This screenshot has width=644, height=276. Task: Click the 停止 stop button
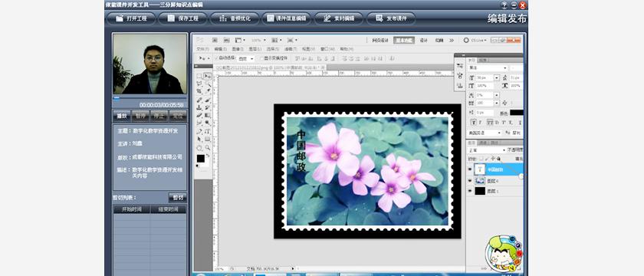pyautogui.click(x=159, y=116)
